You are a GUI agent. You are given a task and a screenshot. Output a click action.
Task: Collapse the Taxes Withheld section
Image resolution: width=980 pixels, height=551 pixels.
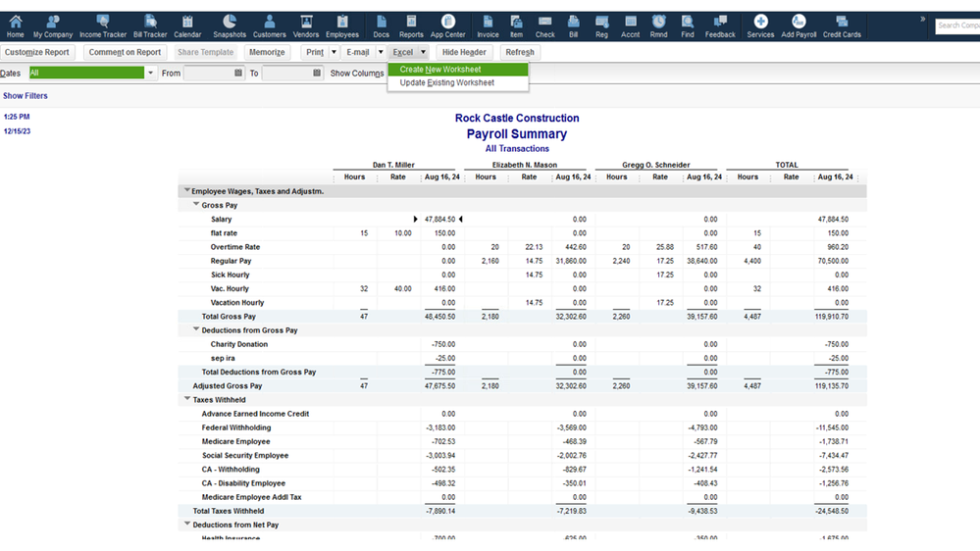[x=186, y=399]
